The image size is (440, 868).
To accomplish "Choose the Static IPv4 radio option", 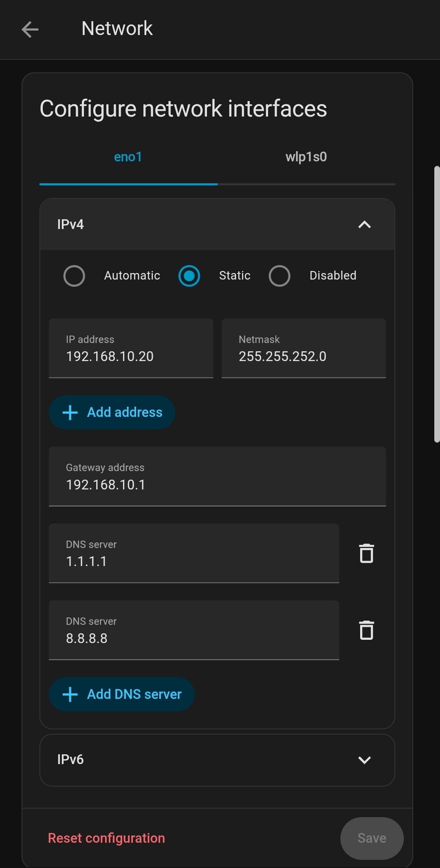I will [x=189, y=276].
